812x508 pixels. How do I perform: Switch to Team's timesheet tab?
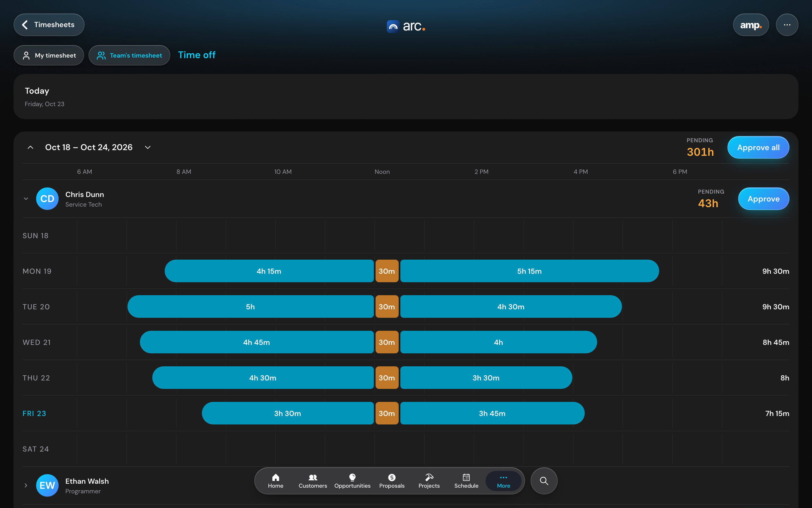coord(129,55)
